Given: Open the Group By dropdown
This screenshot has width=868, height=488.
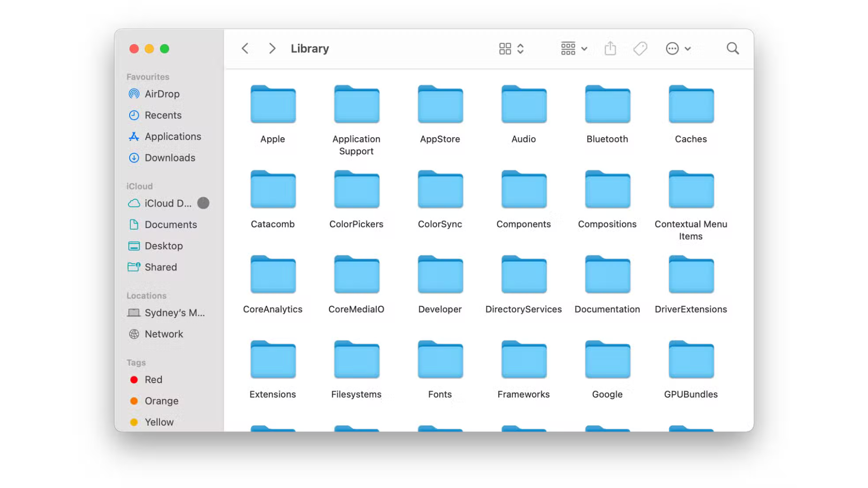Looking at the screenshot, I should [x=574, y=48].
